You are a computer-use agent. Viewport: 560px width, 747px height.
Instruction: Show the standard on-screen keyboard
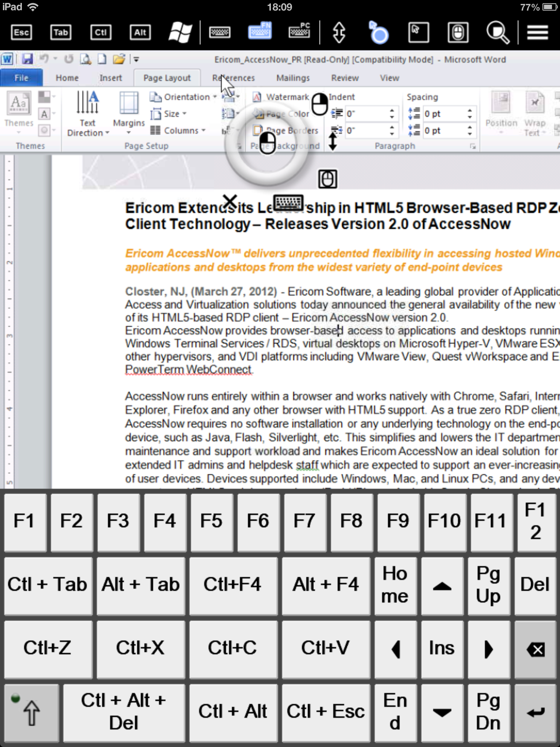tap(219, 32)
